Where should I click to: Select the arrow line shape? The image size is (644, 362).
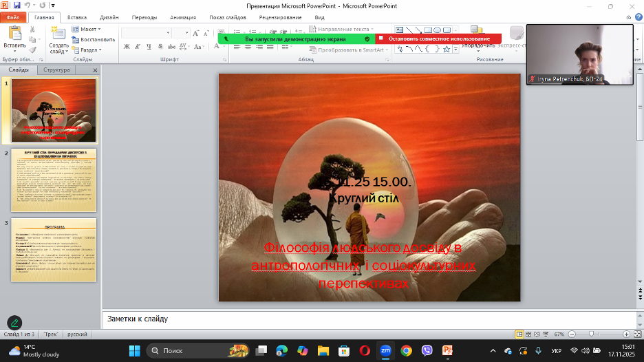click(x=418, y=30)
